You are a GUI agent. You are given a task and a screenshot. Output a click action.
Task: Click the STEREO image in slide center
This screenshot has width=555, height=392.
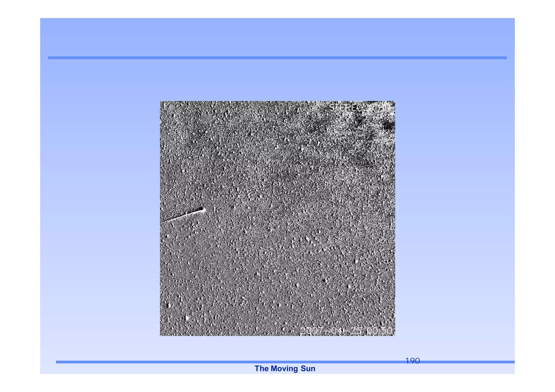277,218
